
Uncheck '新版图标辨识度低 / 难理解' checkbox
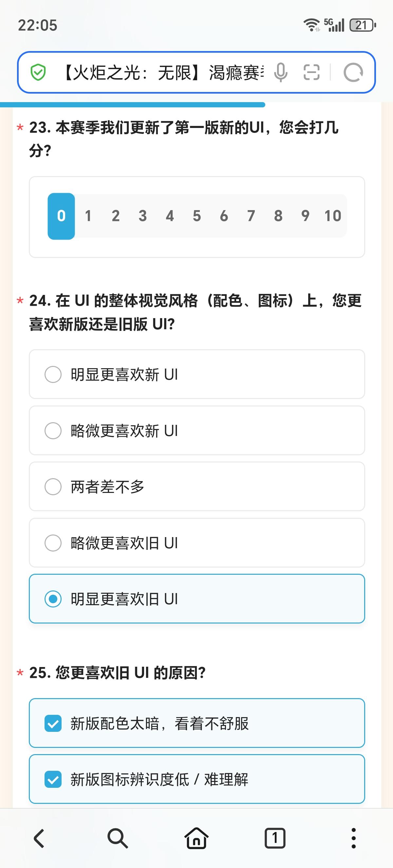53,779
